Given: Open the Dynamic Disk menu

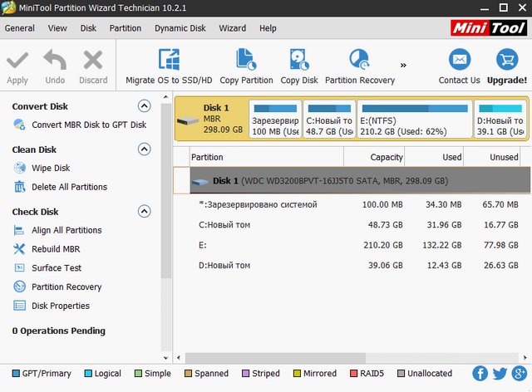Looking at the screenshot, I should [180, 28].
